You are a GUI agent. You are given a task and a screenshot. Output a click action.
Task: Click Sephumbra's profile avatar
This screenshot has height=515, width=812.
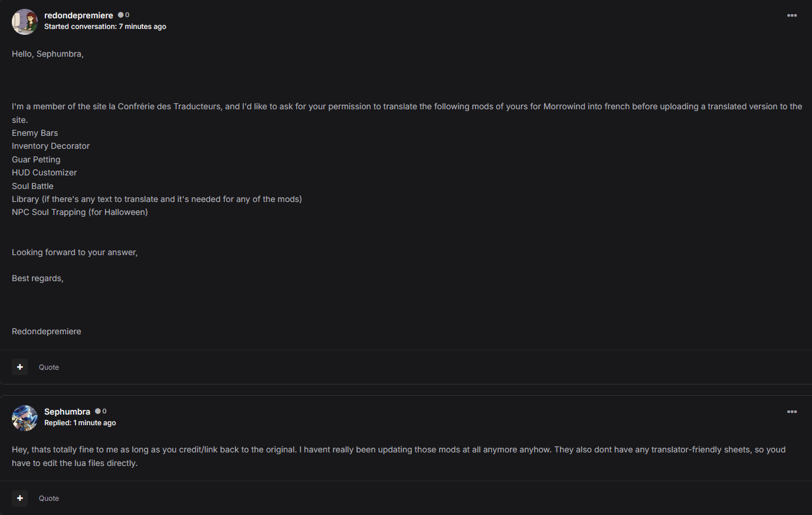(x=25, y=418)
